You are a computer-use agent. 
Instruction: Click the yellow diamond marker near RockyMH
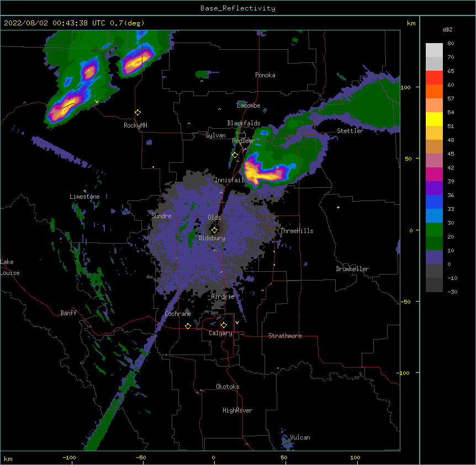[138, 113]
